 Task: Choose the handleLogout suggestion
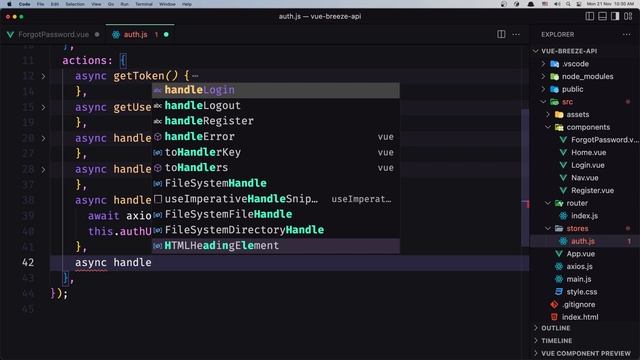[x=276, y=105]
